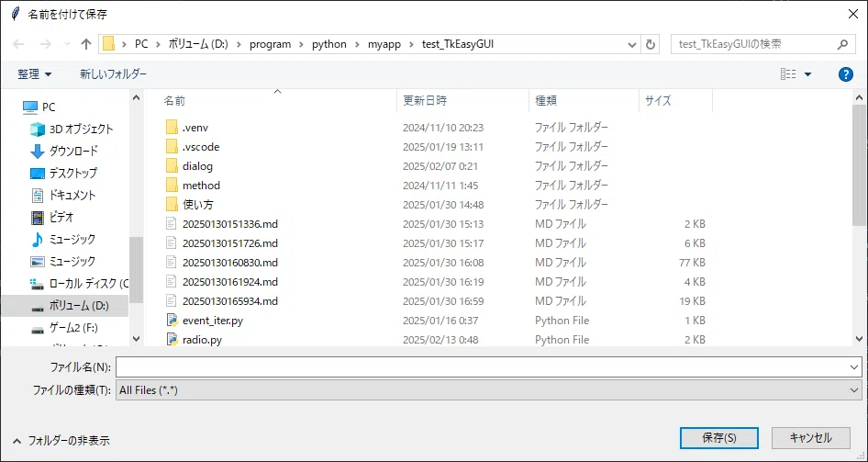Click file list scrollbar down arrow
This screenshot has height=462, width=868.
[860, 339]
